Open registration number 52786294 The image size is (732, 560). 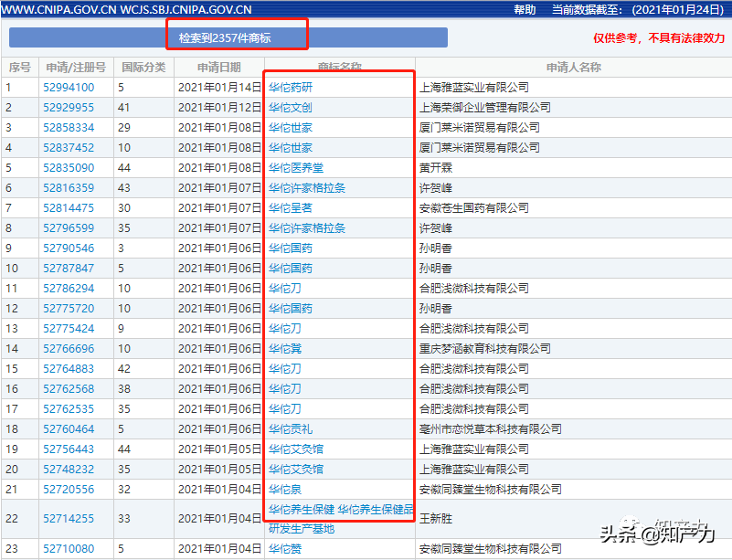coord(69,288)
